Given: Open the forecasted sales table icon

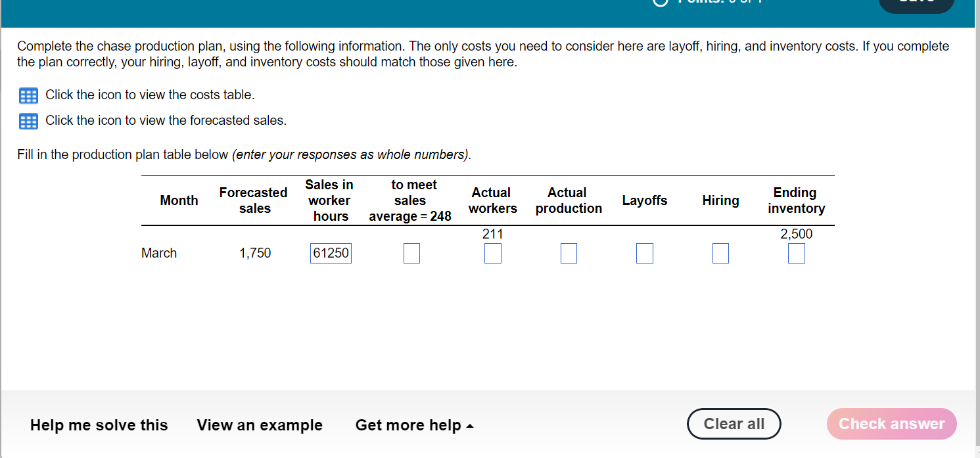Looking at the screenshot, I should 28,121.
